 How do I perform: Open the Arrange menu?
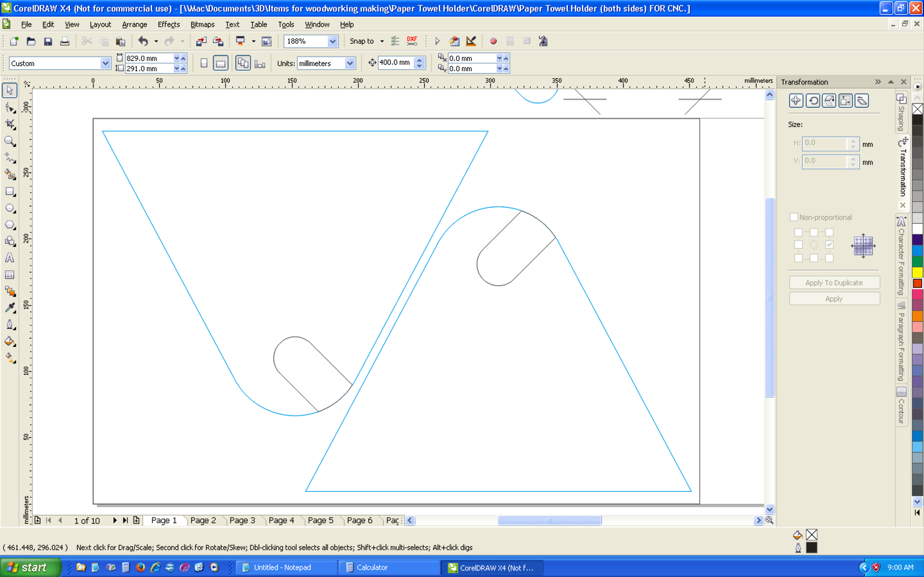[x=134, y=24]
